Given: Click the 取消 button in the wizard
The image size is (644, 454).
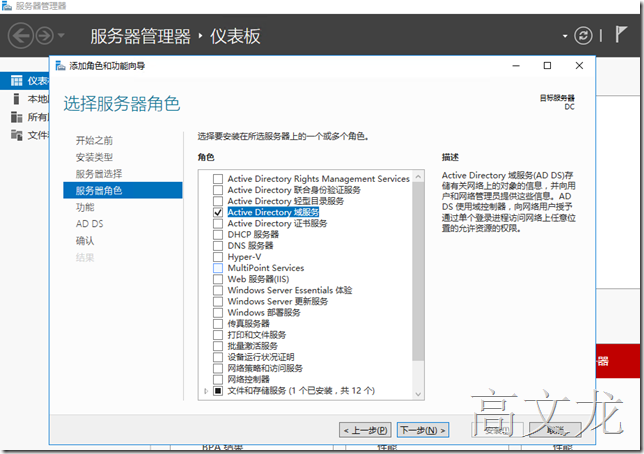Looking at the screenshot, I should [555, 430].
